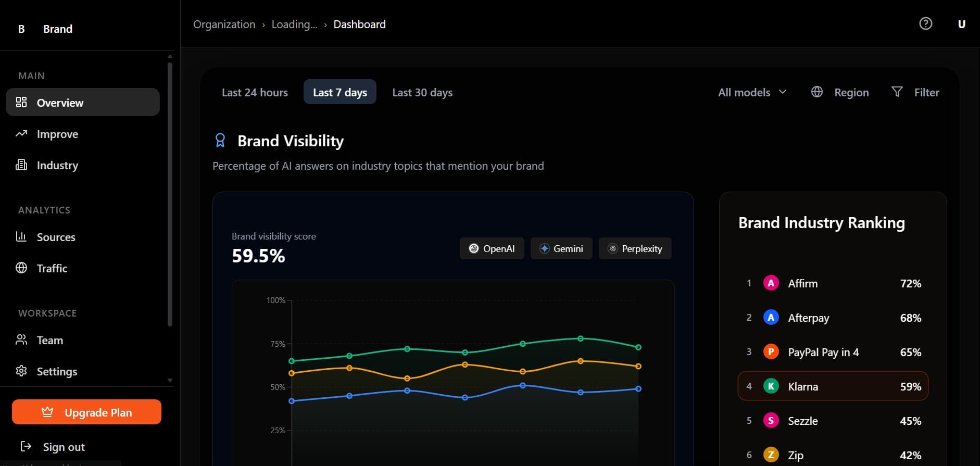Viewport: 980px width, 466px height.
Task: Toggle the OpenAI series chip
Action: [492, 248]
